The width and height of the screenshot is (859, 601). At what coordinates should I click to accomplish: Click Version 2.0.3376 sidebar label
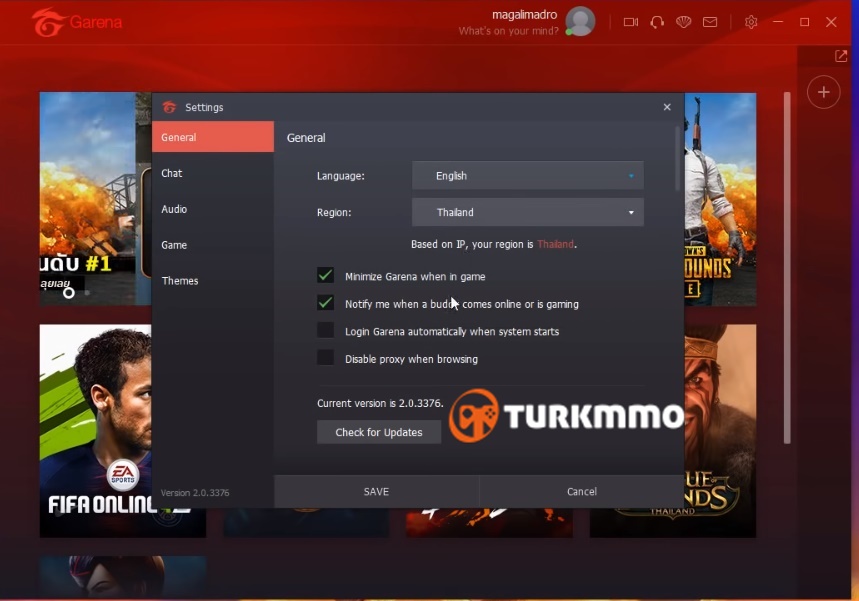pos(195,493)
